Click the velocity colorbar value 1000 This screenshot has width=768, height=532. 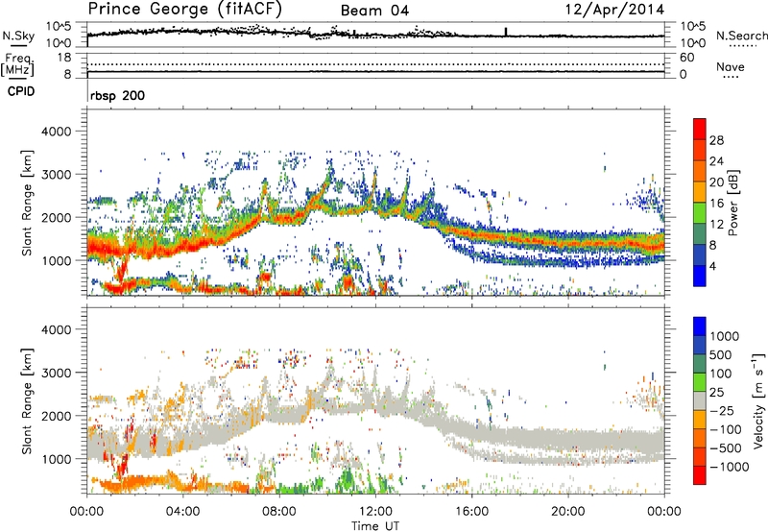[724, 336]
